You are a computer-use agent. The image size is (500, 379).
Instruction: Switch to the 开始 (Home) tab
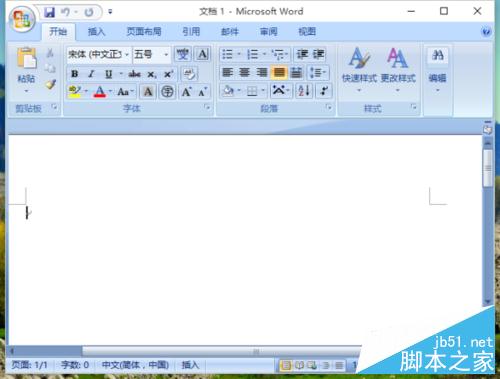click(x=58, y=32)
